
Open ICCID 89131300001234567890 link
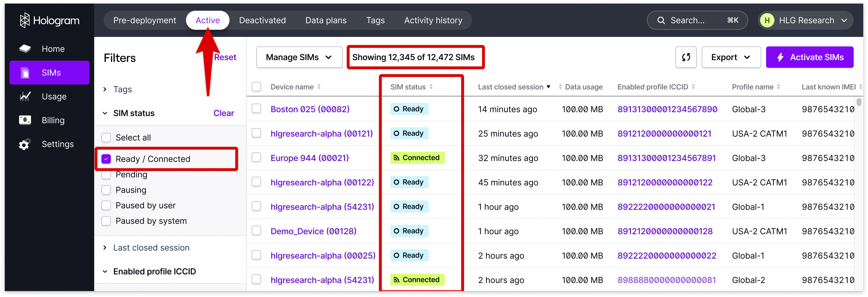[667, 109]
